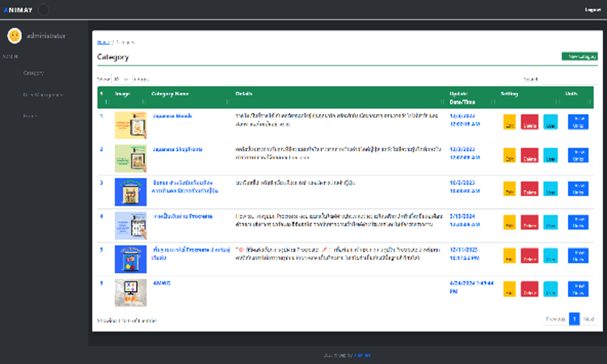Click red Delete button for Japanese ShopFronts
The height and width of the screenshot is (364, 607).
pyautogui.click(x=529, y=156)
